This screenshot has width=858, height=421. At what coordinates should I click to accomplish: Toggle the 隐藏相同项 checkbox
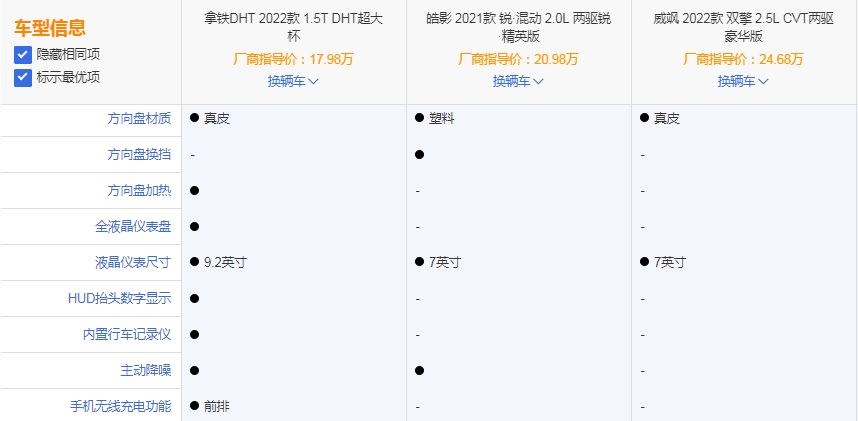tap(23, 55)
